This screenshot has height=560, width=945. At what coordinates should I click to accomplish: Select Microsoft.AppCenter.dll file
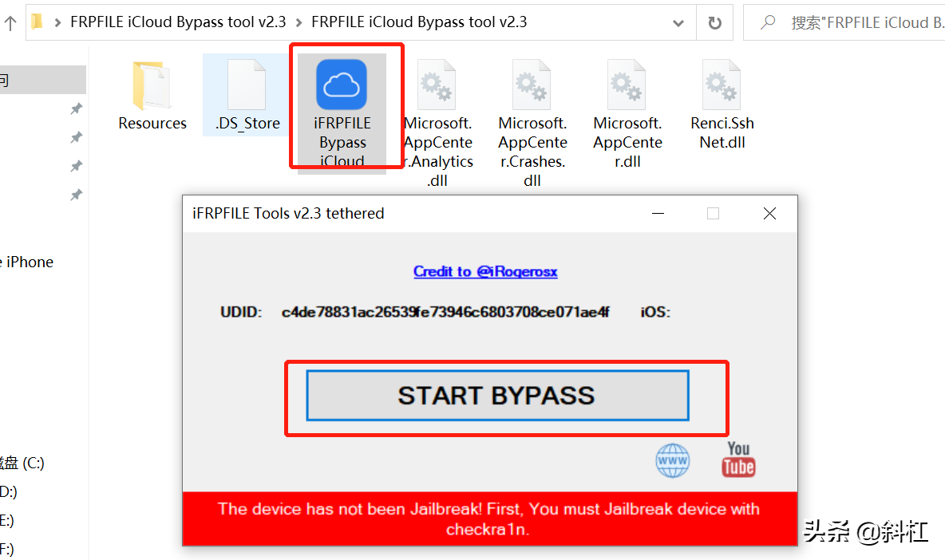point(627,113)
